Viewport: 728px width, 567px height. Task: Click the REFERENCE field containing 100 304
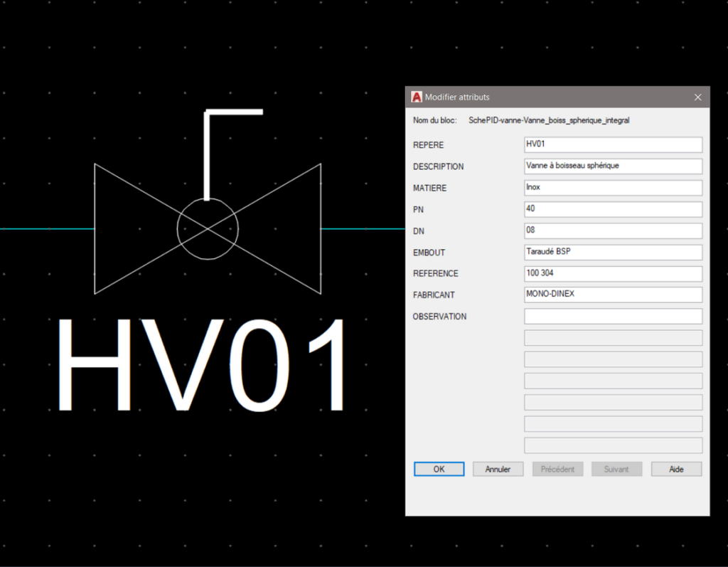pos(614,273)
